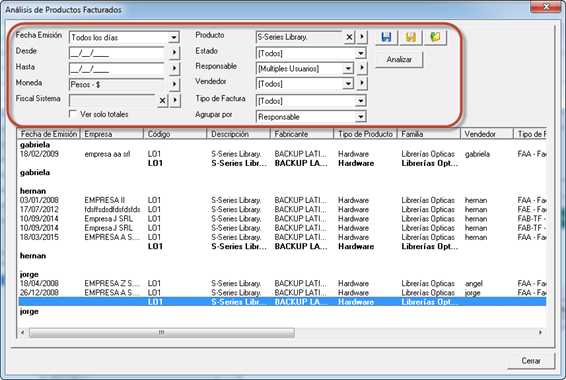Sort by Vendedor column header

coord(487,134)
